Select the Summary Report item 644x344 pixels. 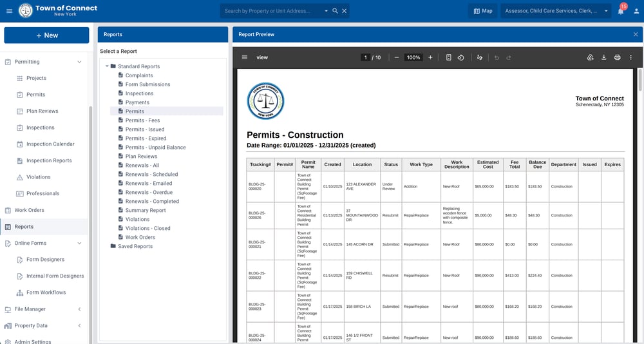tap(146, 211)
